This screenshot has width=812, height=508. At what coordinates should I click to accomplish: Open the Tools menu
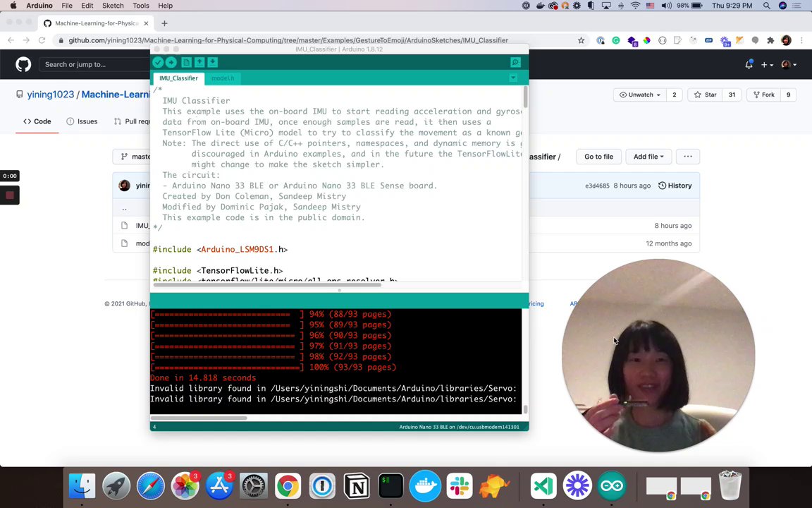tap(141, 6)
